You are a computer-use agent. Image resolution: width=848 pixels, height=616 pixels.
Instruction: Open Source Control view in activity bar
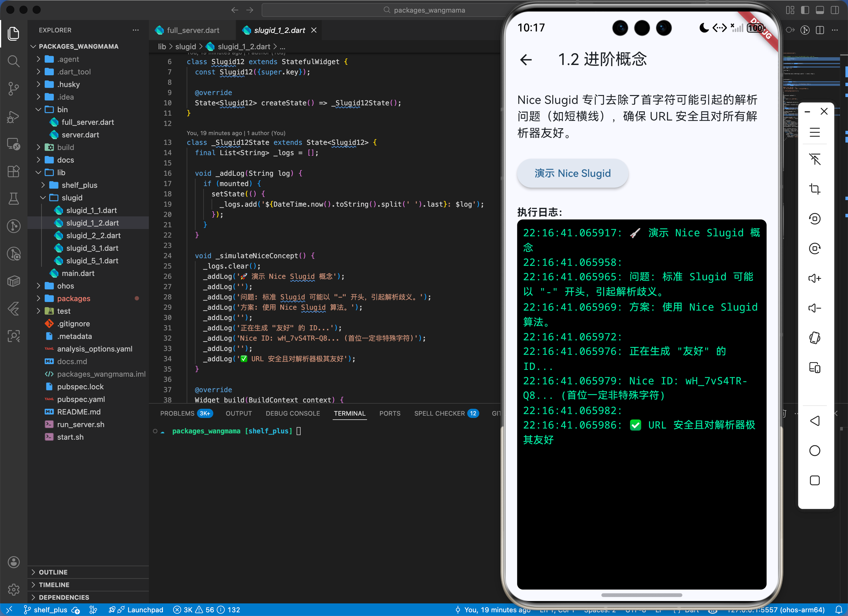coord(13,88)
